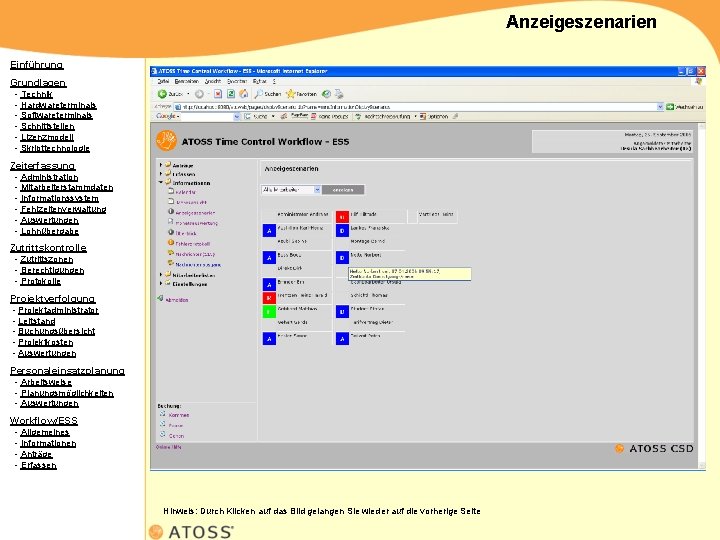
Task: Click the vertical scrollbar of the embedded browser
Action: tap(702, 296)
